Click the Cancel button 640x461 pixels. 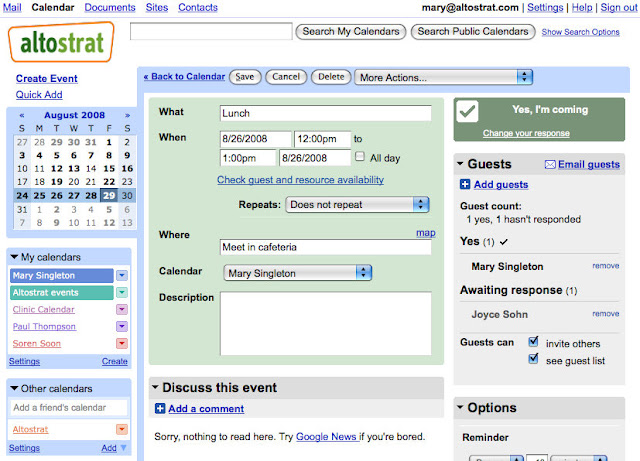pyautogui.click(x=286, y=77)
